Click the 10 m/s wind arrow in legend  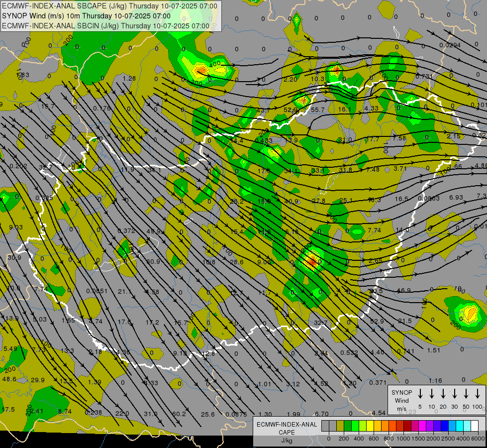[431, 393]
